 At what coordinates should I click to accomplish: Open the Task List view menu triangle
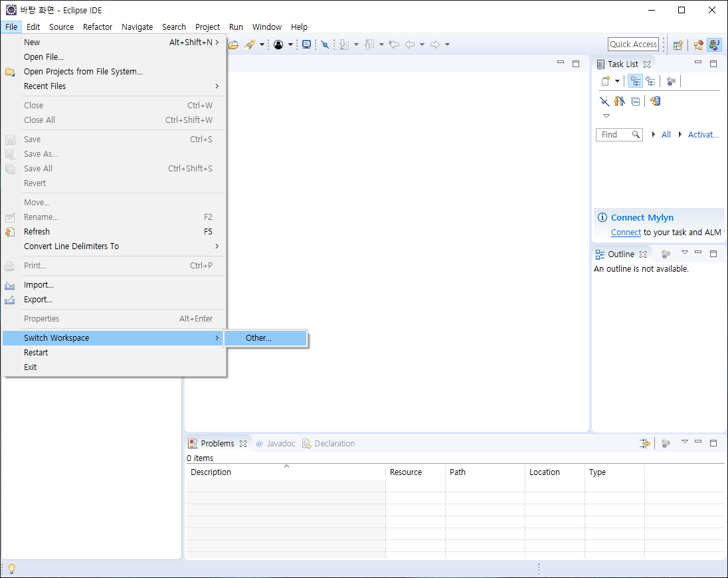(x=606, y=116)
